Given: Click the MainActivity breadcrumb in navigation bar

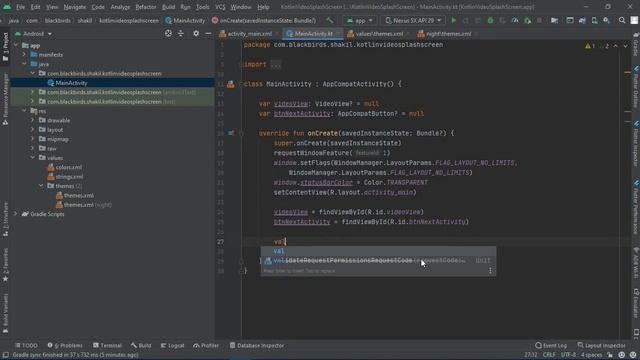Looking at the screenshot, I should 185,20.
